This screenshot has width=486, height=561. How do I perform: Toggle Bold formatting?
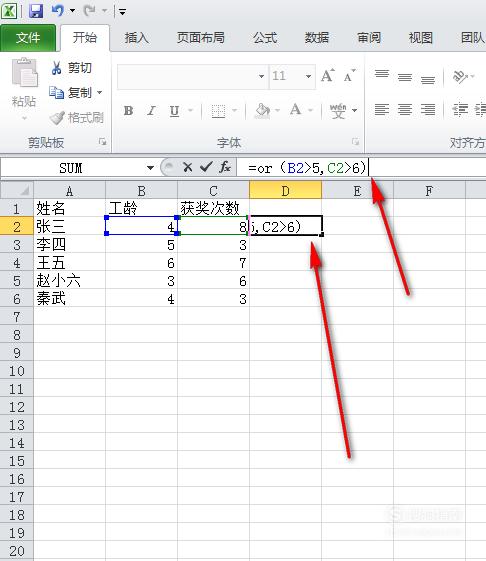[128, 111]
